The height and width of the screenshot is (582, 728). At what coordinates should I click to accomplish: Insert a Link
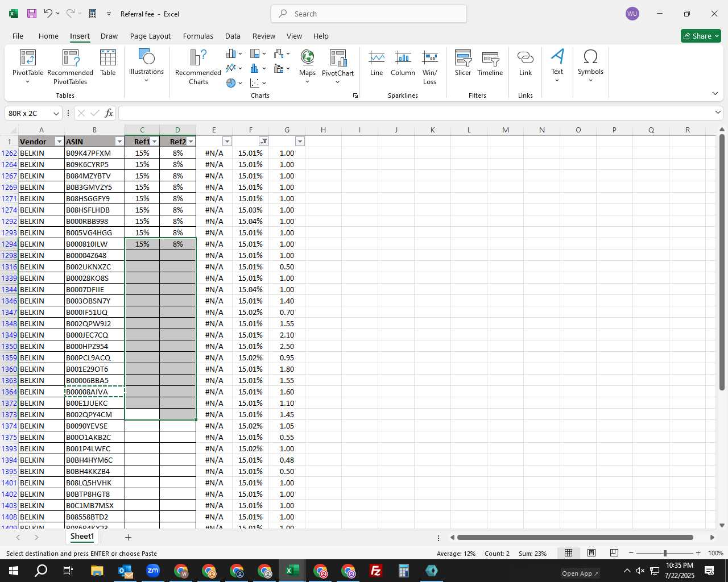pos(526,63)
